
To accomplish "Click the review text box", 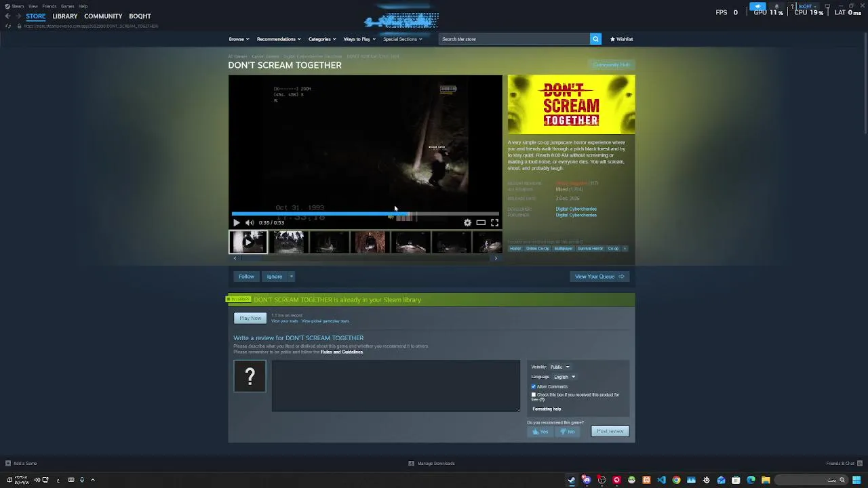I will pos(396,386).
